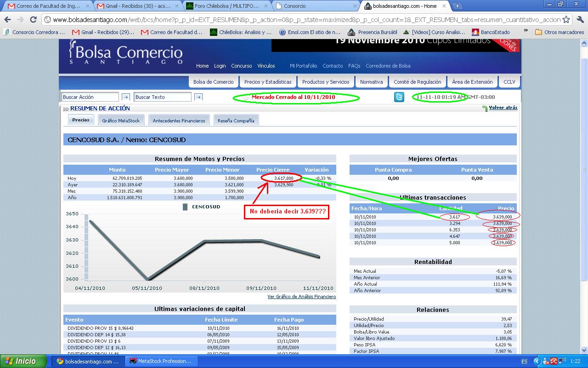Click the ES language indicator in tray
The height and width of the screenshot is (368, 588).
click(x=525, y=362)
